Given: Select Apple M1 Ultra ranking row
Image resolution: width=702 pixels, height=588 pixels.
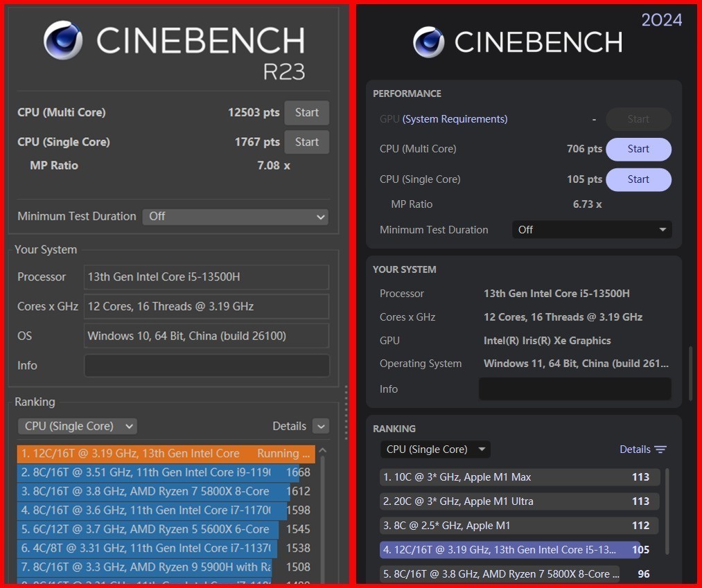Looking at the screenshot, I should 520,501.
